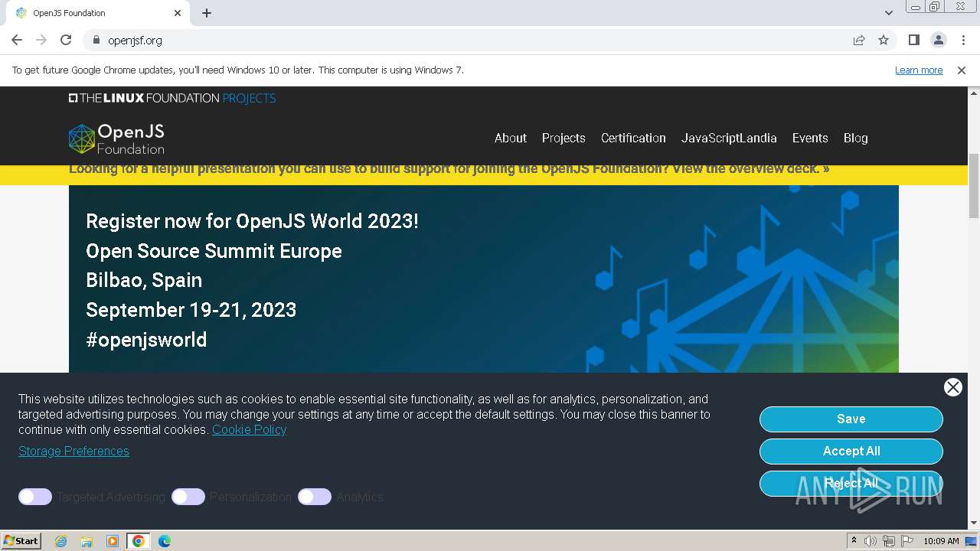Expand the tab search dropdown arrow
The height and width of the screenshot is (551, 980).
coord(889,13)
